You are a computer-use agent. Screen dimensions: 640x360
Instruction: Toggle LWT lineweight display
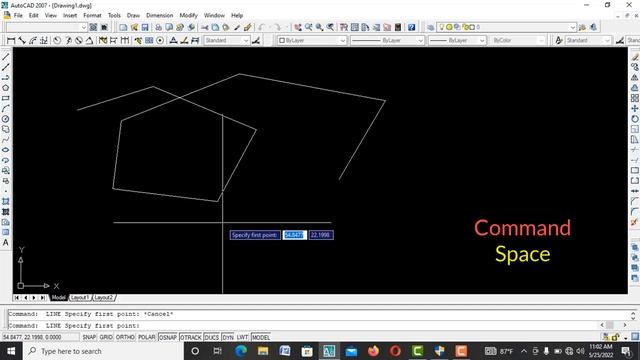click(242, 337)
